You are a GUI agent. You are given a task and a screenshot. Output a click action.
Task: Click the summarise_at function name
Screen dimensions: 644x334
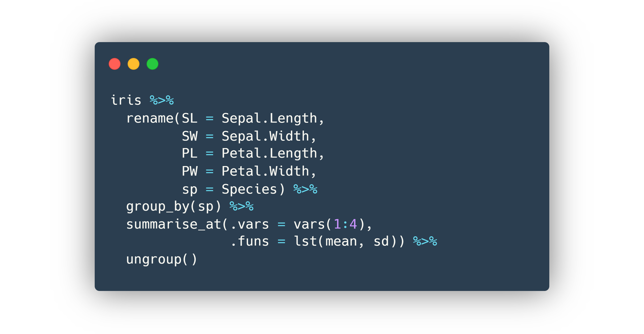(x=174, y=224)
